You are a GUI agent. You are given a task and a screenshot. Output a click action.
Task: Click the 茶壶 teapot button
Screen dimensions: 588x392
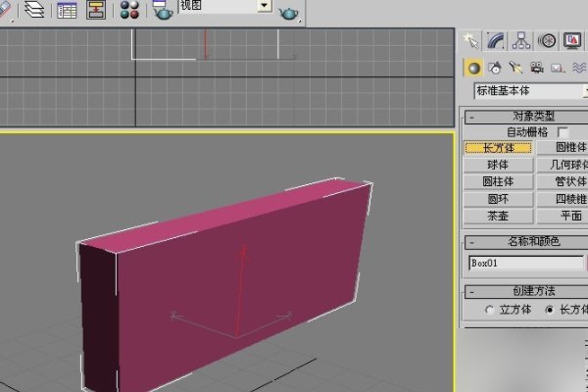(x=499, y=216)
